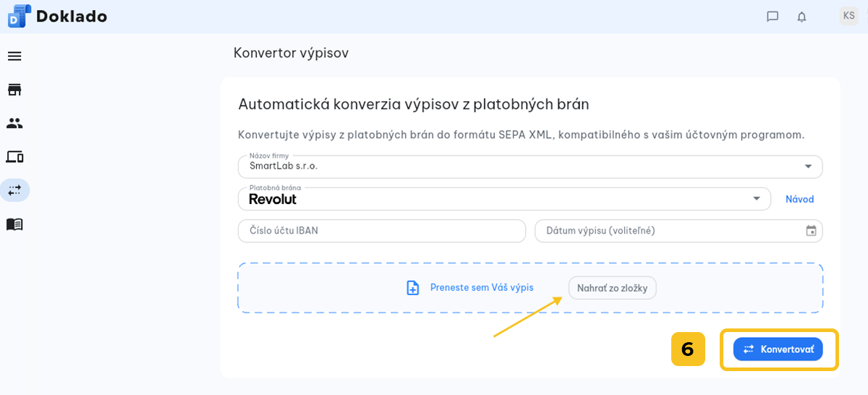Open the hamburger menu in sidebar

(14, 56)
